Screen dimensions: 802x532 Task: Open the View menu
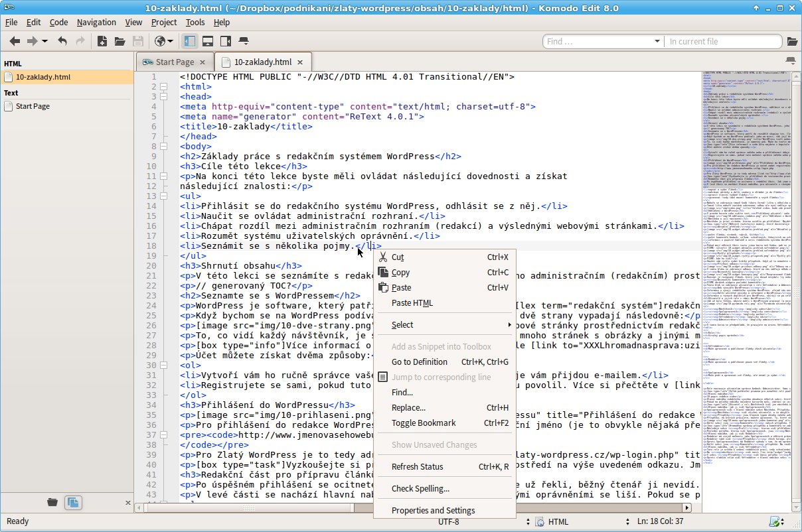[133, 22]
